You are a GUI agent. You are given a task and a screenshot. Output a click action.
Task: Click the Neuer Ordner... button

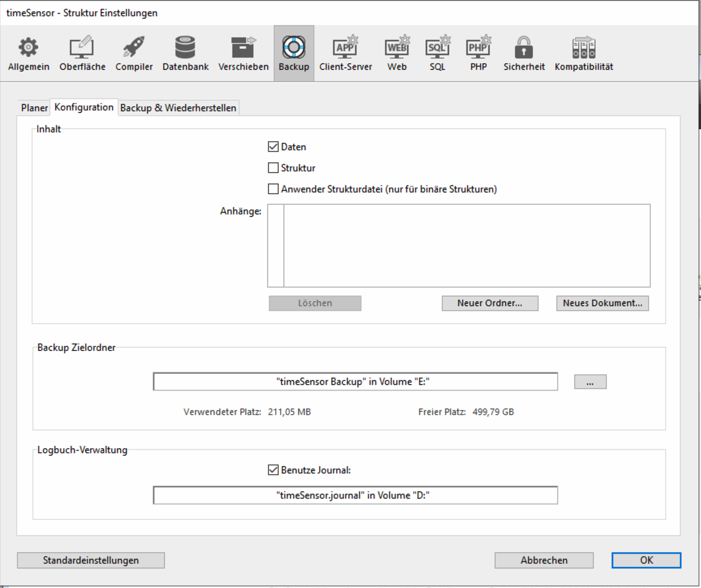pos(490,303)
